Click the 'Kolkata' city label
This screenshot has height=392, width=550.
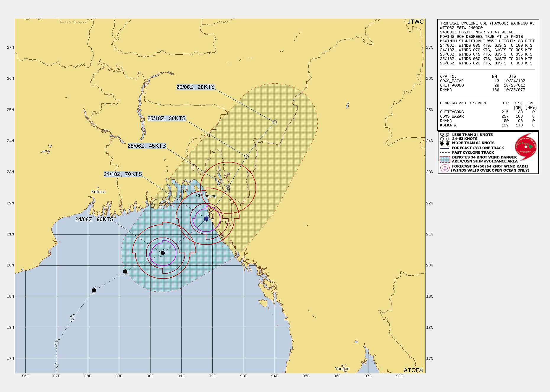tap(98, 192)
